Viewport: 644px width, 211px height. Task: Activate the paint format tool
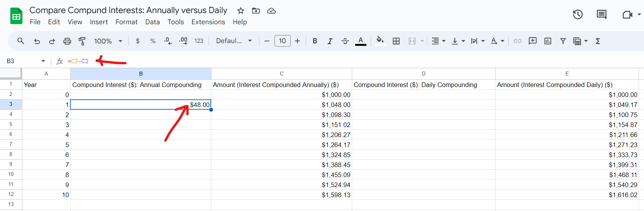coord(82,41)
